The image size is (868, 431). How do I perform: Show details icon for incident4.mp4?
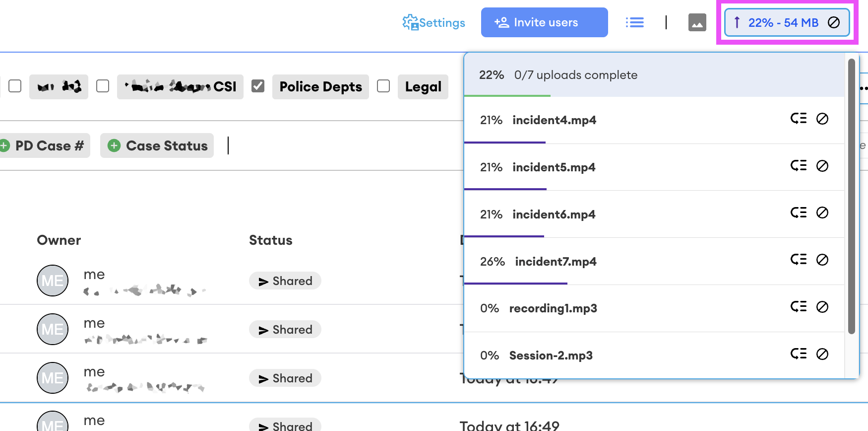798,119
